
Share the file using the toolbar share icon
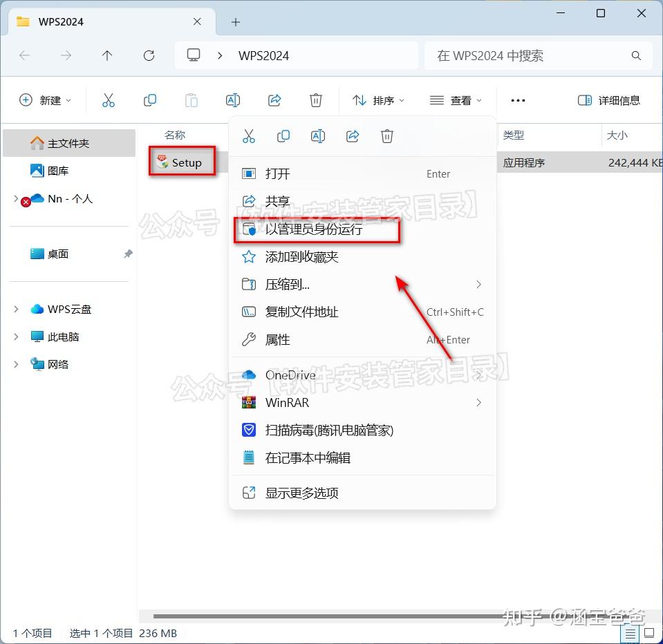coord(274,100)
